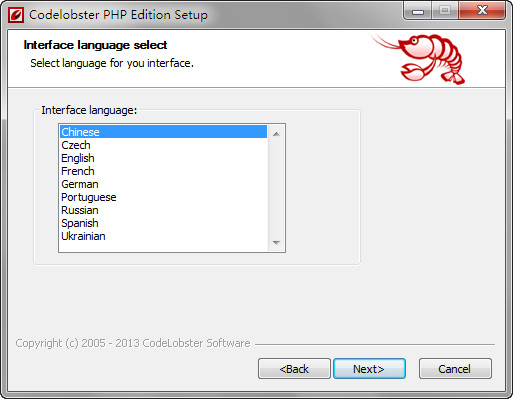Choose English as interface language
Viewport: 513px width, 399px height.
coord(163,158)
